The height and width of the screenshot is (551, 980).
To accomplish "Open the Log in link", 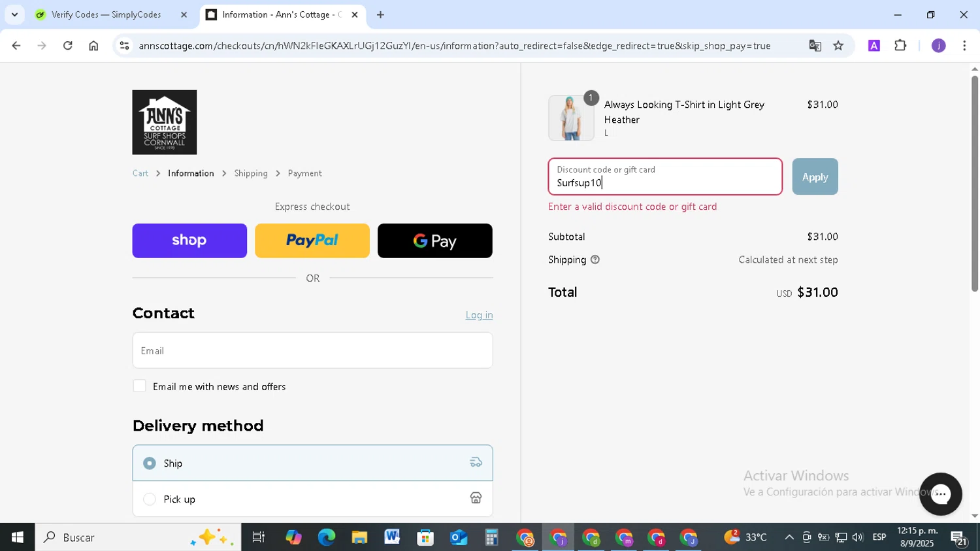I will pyautogui.click(x=479, y=315).
